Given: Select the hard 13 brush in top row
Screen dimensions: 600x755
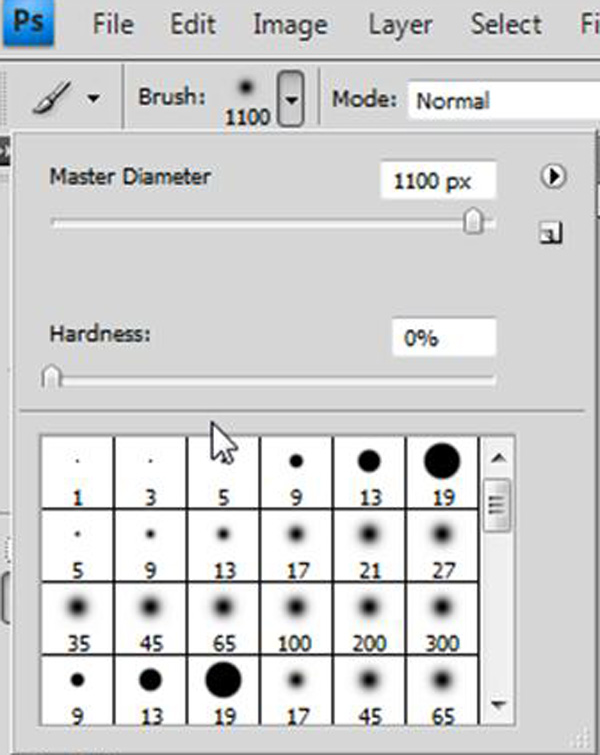Looking at the screenshot, I should click(x=369, y=472).
